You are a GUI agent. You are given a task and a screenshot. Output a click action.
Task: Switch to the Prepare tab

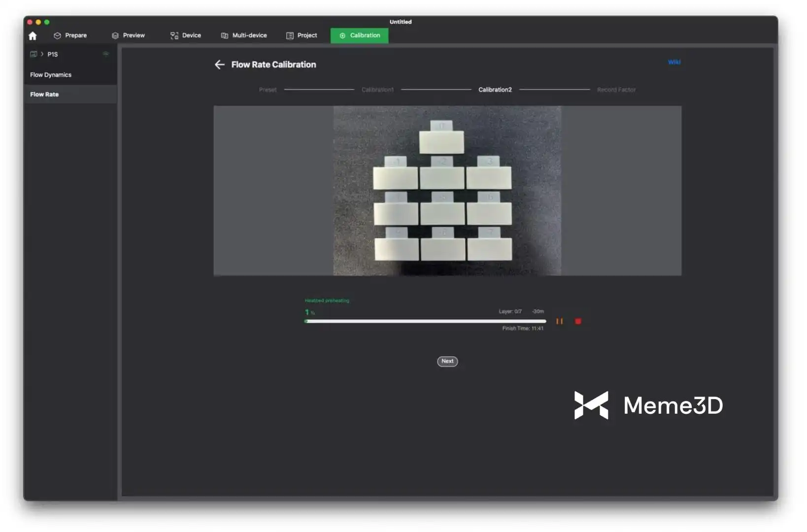click(70, 35)
